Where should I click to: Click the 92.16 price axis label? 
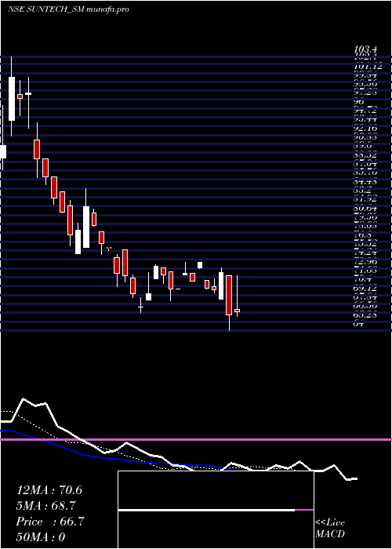365,129
